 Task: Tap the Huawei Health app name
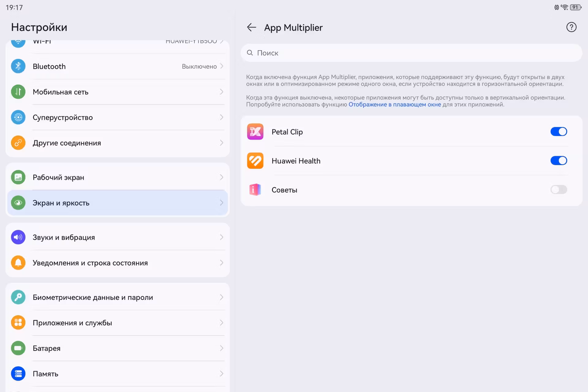pyautogui.click(x=296, y=161)
